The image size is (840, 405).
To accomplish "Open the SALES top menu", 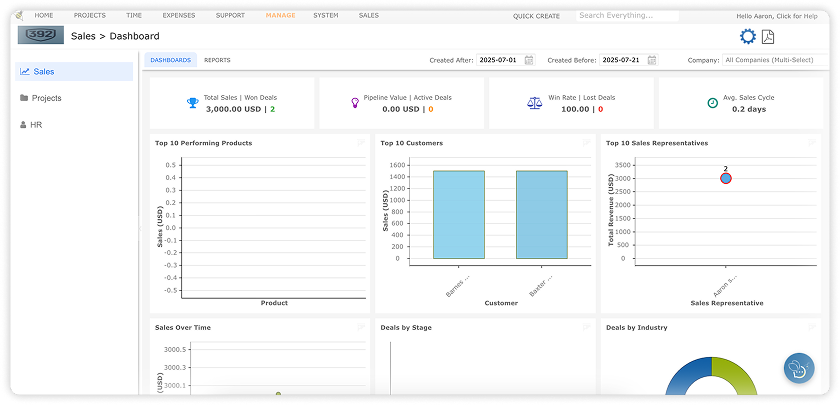I will (x=369, y=16).
